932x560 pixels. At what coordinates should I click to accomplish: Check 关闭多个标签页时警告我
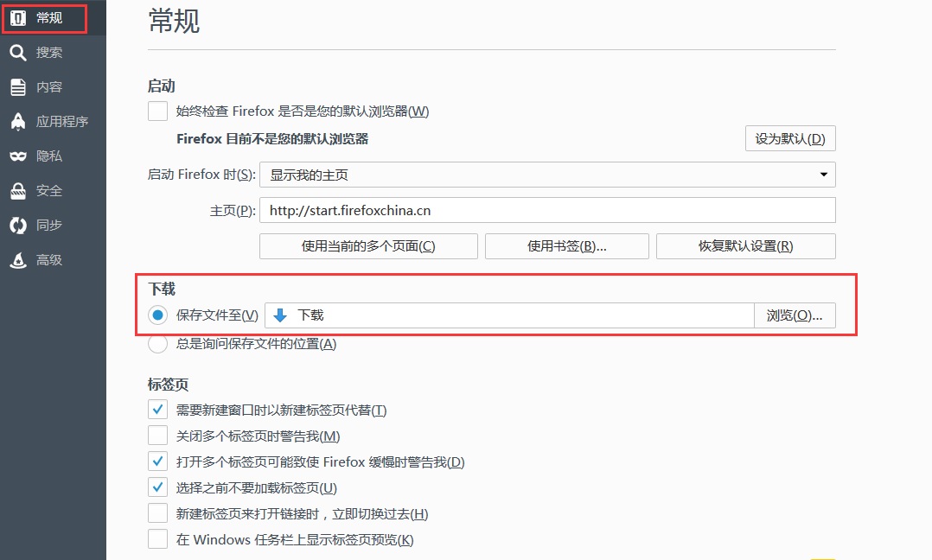pyautogui.click(x=157, y=436)
